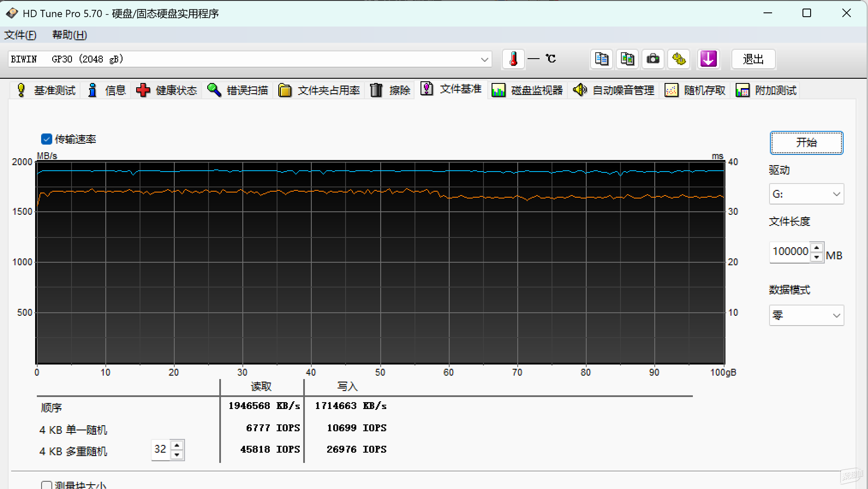Increase the 32 queue depth stepper
Image resolution: width=868 pixels, height=489 pixels.
click(177, 445)
